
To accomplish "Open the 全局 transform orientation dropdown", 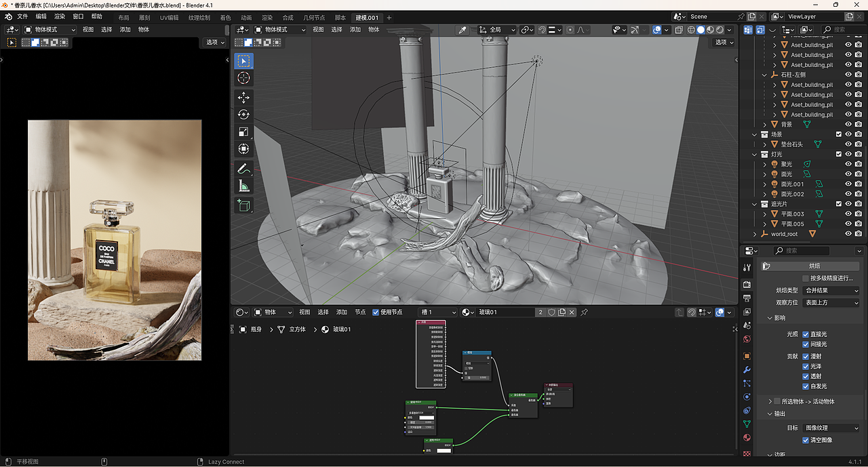I will tap(496, 30).
